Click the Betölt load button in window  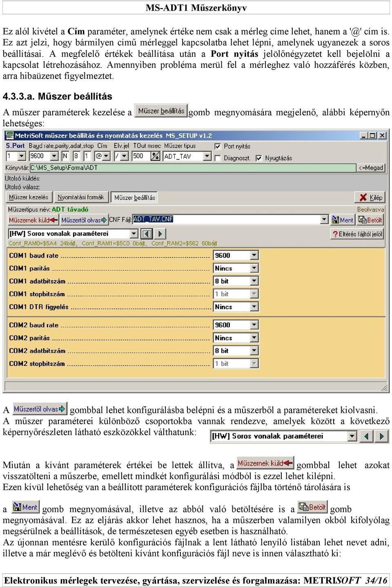pyautogui.click(x=370, y=220)
